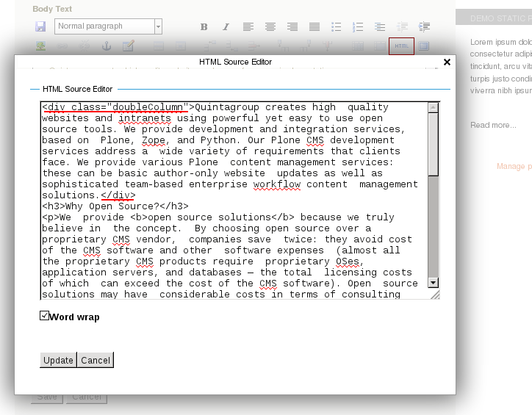Click Update to apply HTML changes

coord(58,360)
